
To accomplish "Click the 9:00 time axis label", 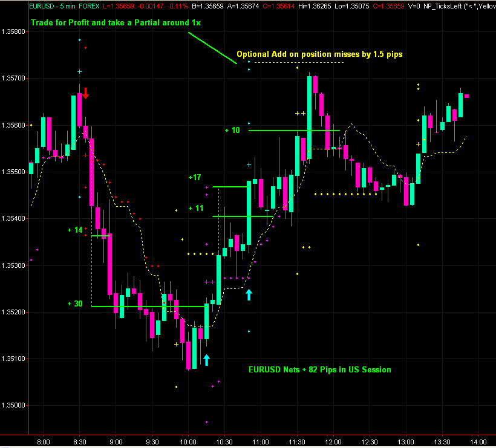I will coord(116,442).
